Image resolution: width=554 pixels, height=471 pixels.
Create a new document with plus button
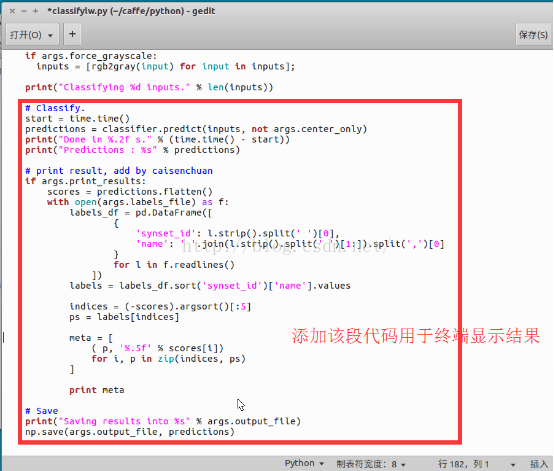click(72, 34)
